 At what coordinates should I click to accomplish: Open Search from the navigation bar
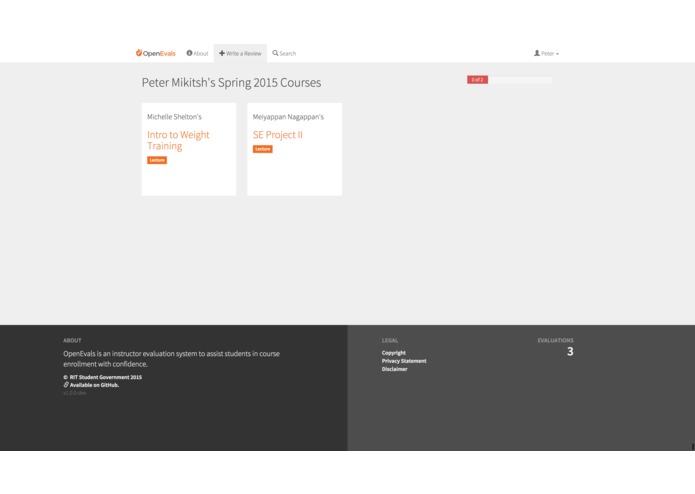(x=284, y=53)
